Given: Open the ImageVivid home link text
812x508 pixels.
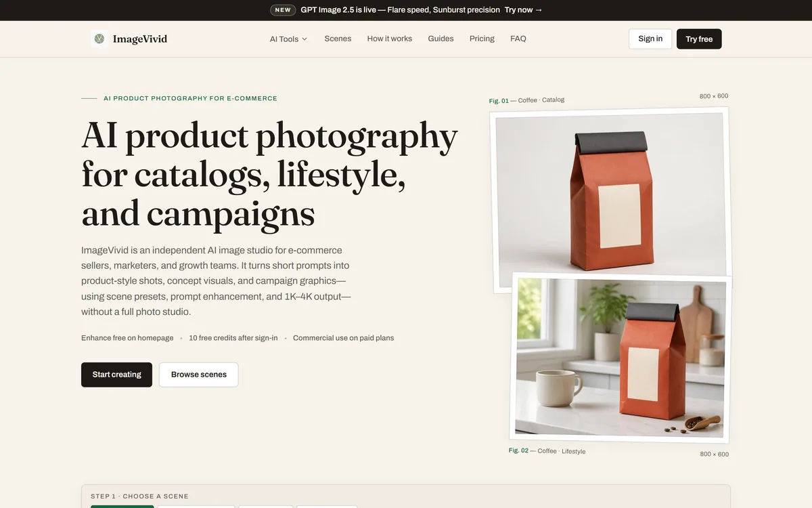Looking at the screenshot, I should coord(140,39).
